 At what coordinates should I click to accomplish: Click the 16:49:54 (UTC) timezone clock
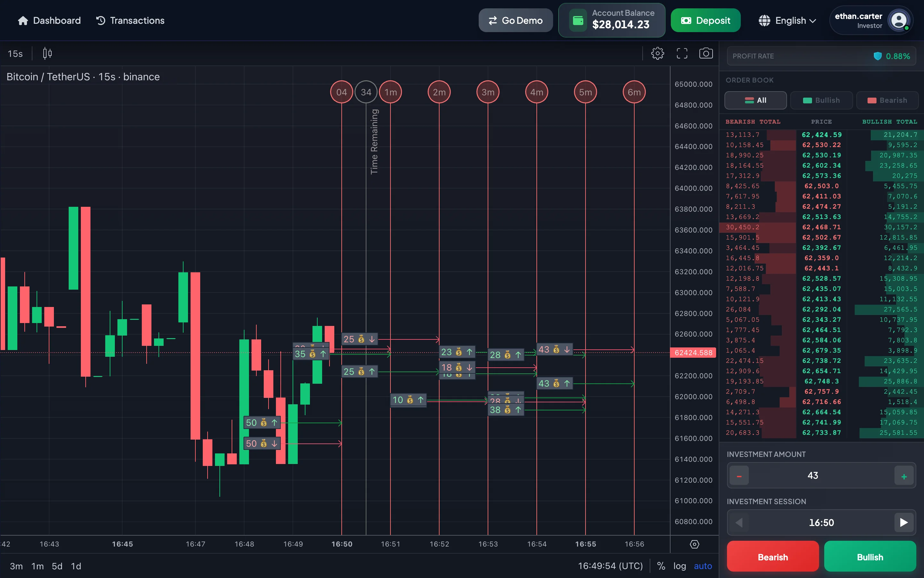610,566
